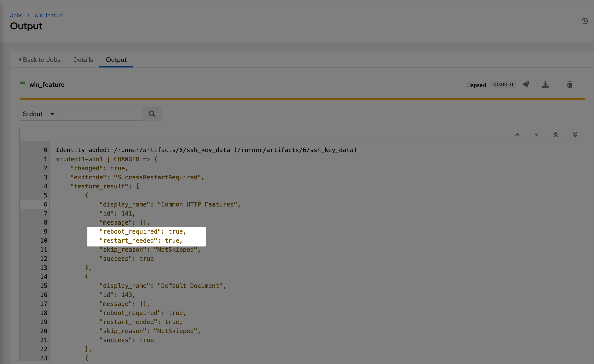Click the elapsed time badge 00:00:31

pos(503,85)
